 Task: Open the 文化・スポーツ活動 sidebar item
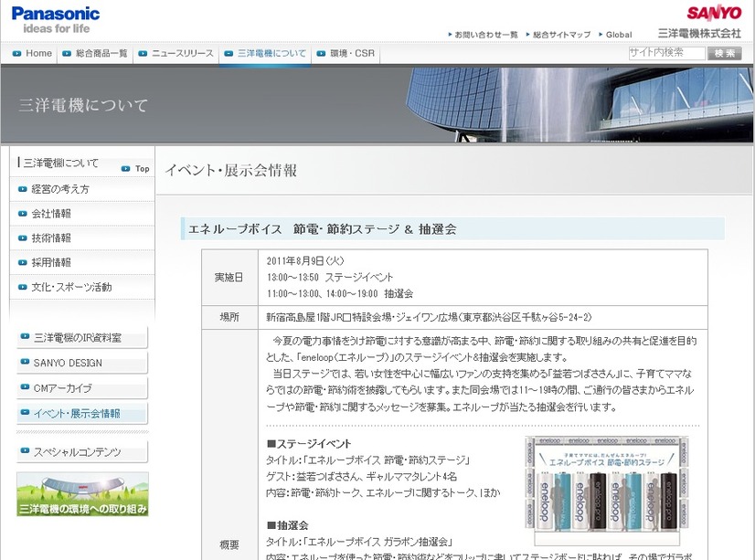82,287
